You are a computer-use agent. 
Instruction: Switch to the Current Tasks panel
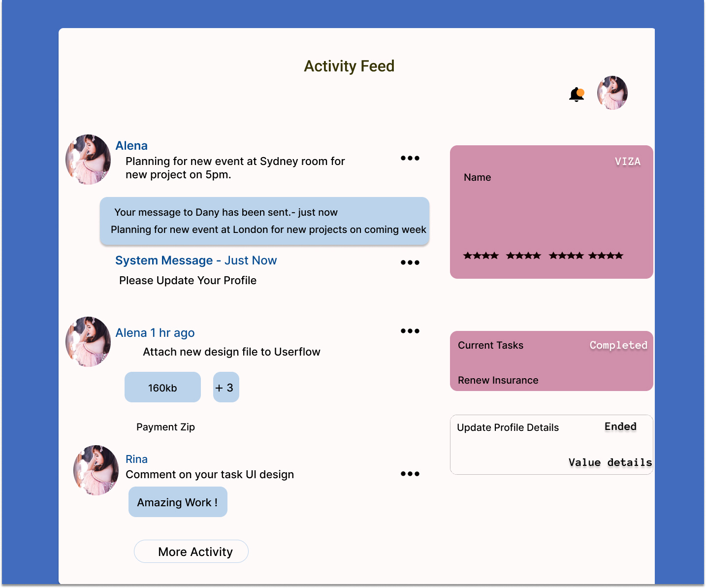490,345
